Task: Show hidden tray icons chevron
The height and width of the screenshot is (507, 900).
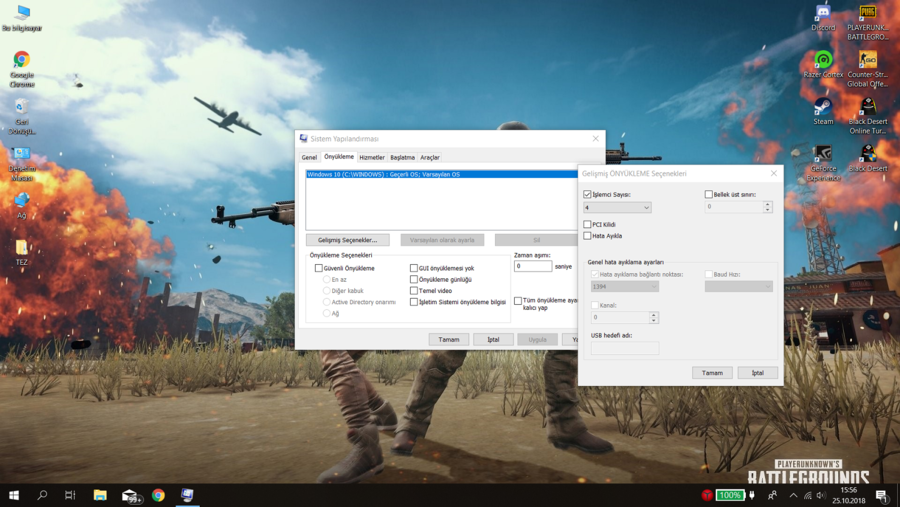Action: click(793, 495)
